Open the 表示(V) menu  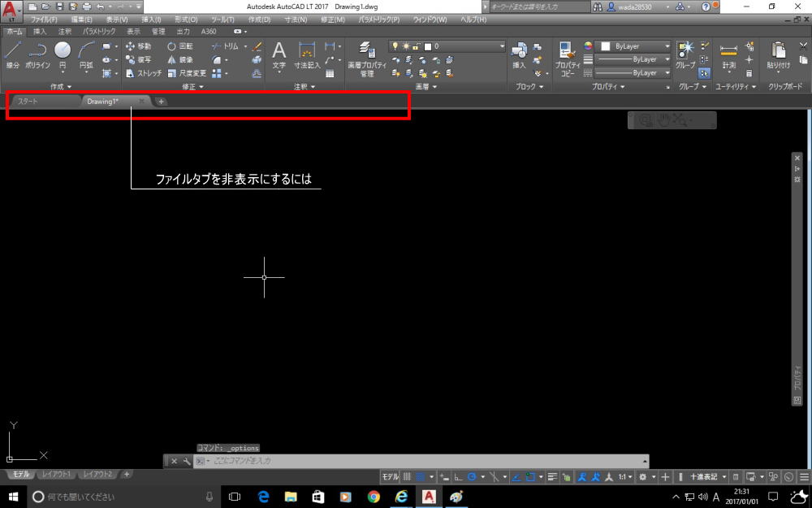coord(117,20)
